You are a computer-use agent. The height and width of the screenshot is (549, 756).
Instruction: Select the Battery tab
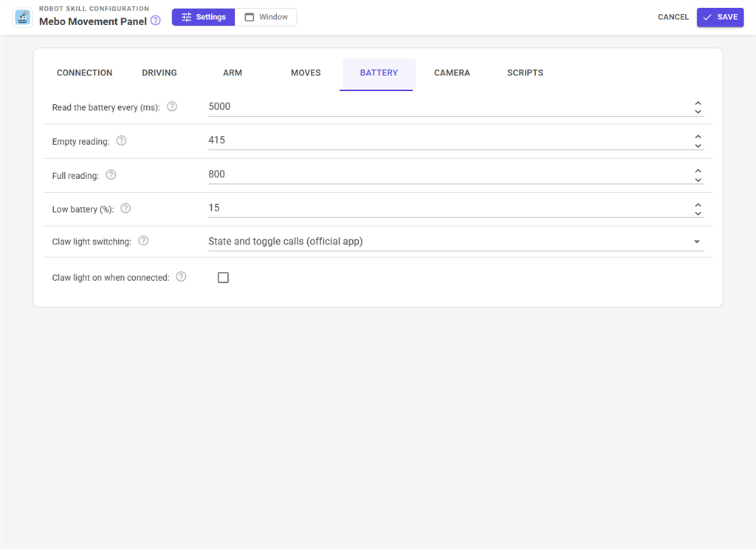(x=379, y=73)
